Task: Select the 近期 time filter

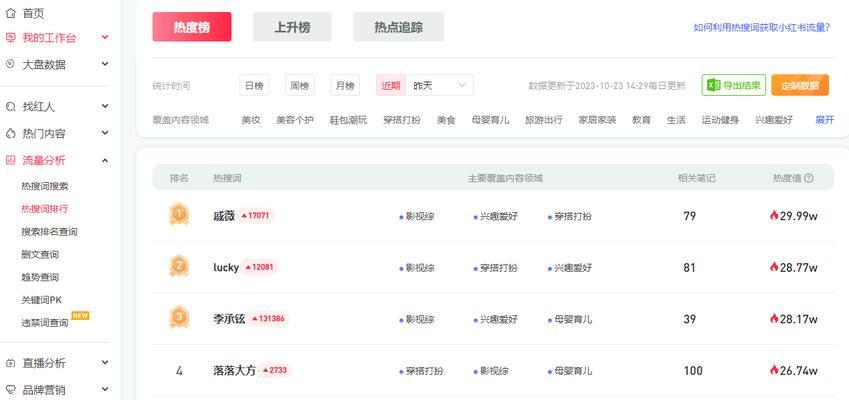Action: pos(391,86)
